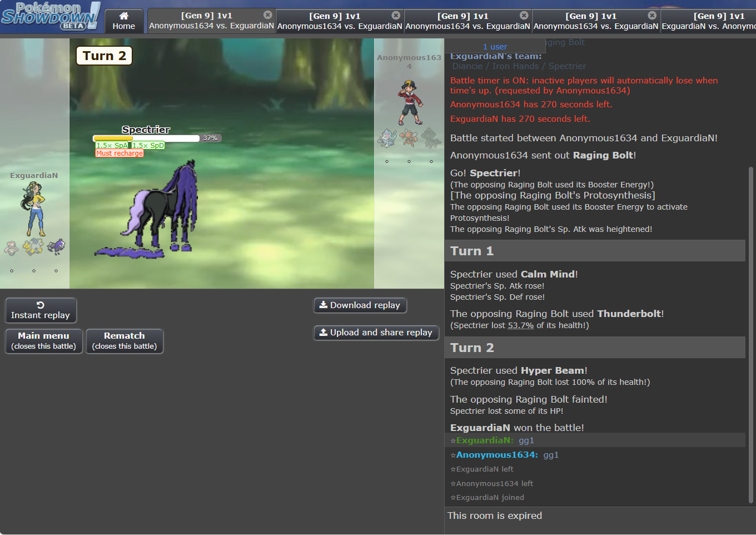Click "Anonymous1634 has 270 seconds left."
756x535 pixels.
click(531, 105)
